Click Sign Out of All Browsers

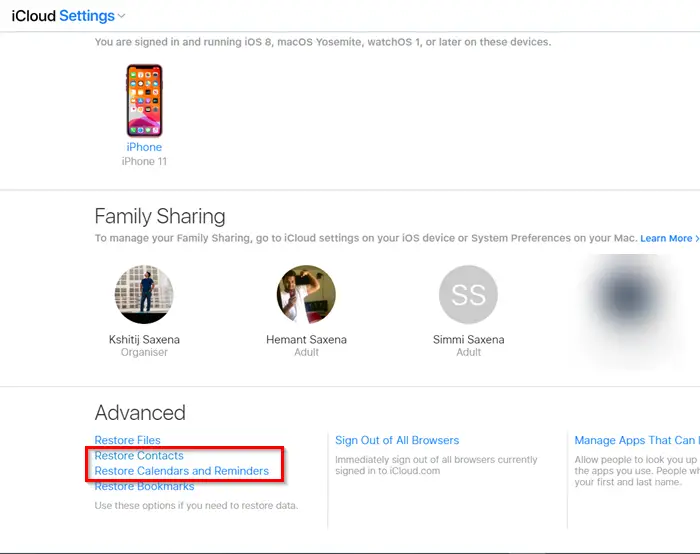pyautogui.click(x=397, y=440)
